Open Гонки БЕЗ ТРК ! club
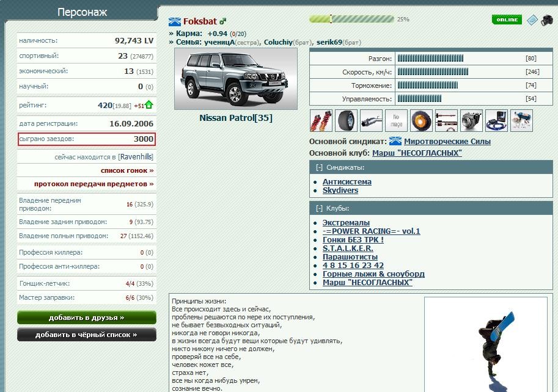This screenshot has width=558, height=392. coord(353,239)
